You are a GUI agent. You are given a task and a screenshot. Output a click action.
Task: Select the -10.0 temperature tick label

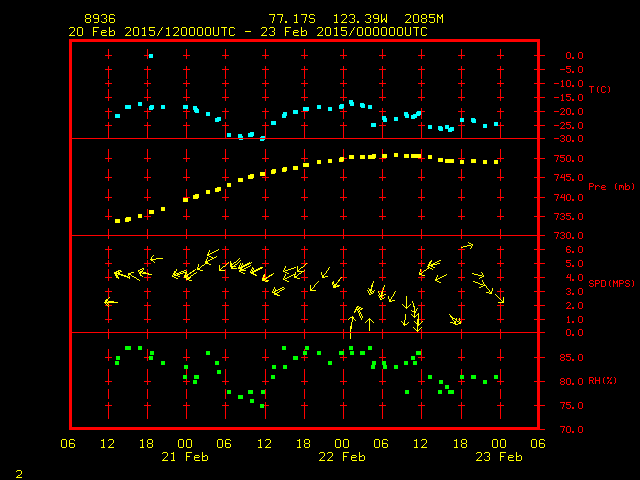[x=569, y=84]
